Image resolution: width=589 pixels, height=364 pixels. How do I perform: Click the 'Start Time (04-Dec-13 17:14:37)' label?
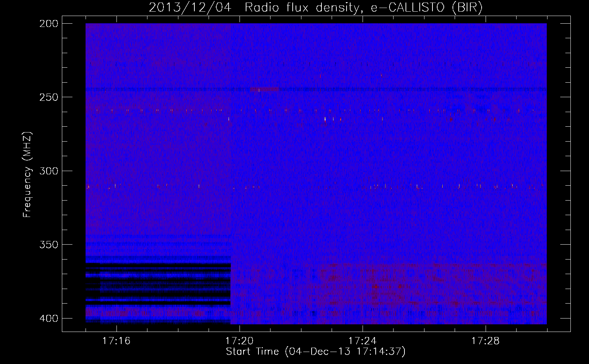pyautogui.click(x=316, y=352)
